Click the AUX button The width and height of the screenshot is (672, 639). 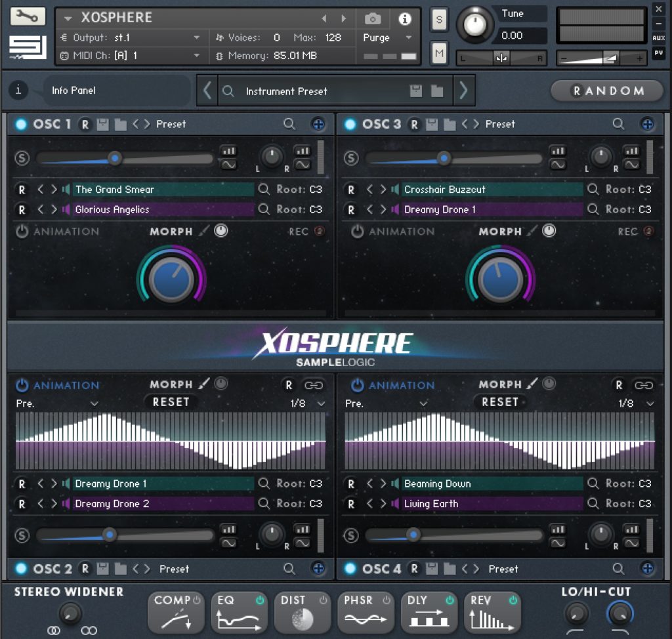[x=658, y=37]
